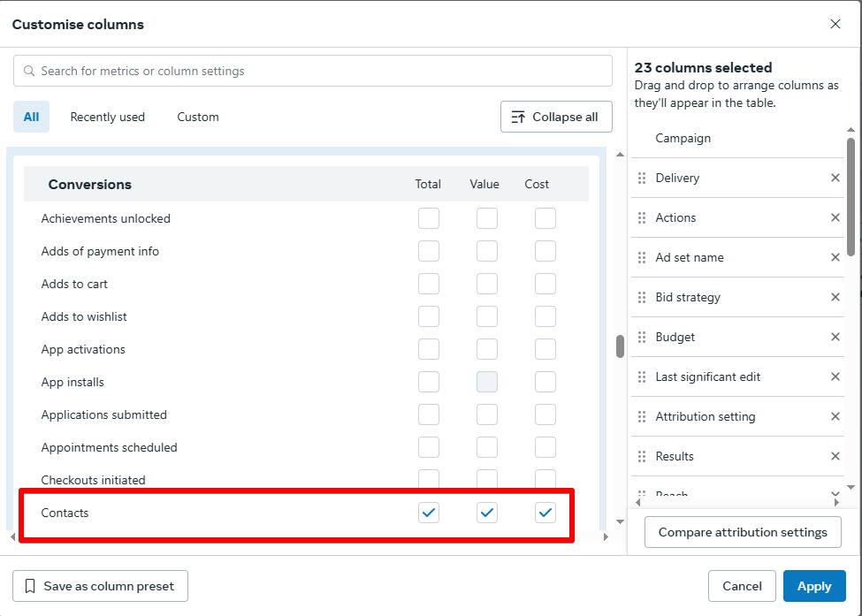Remove the Actions column

coord(835,217)
